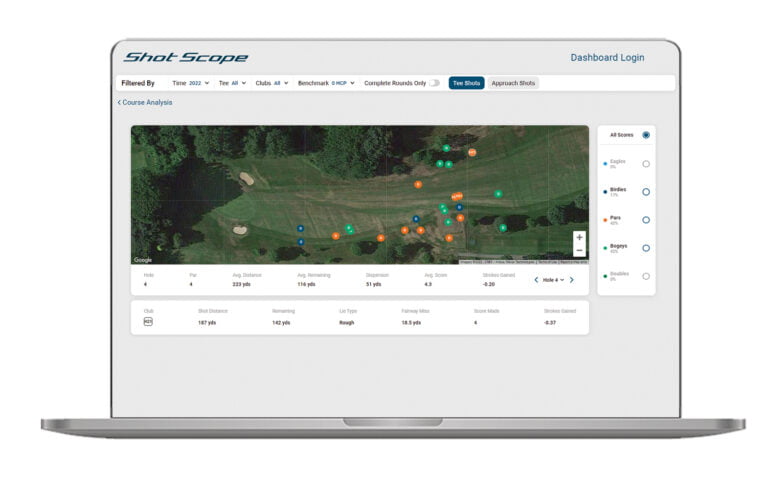Click the Shot Scope logo
This screenshot has height=489, width=768.
[186, 58]
